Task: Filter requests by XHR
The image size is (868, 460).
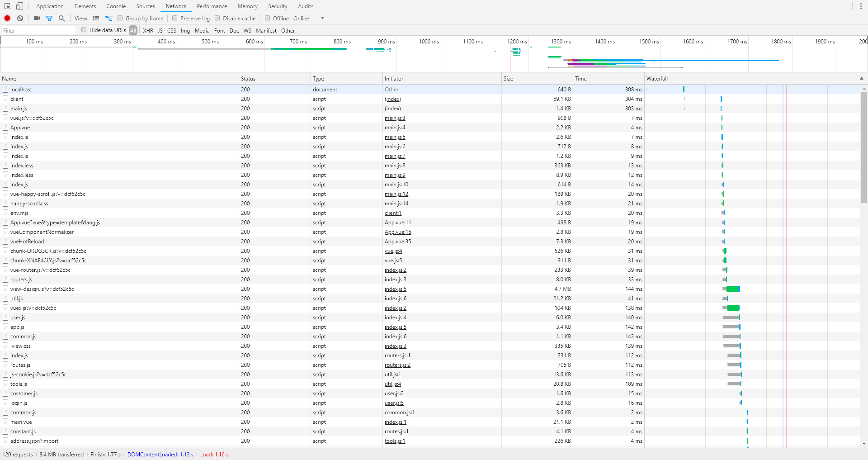Action: pyautogui.click(x=148, y=31)
